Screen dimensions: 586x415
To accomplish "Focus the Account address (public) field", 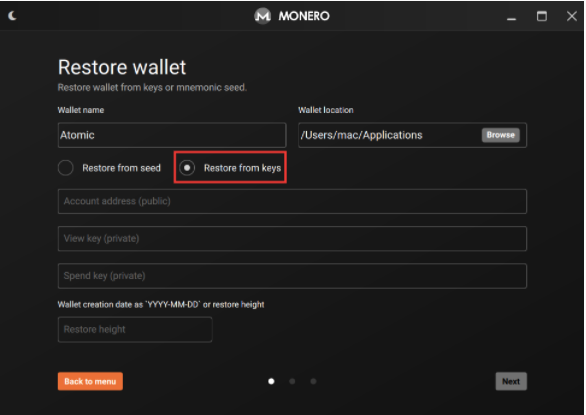I will point(292,201).
